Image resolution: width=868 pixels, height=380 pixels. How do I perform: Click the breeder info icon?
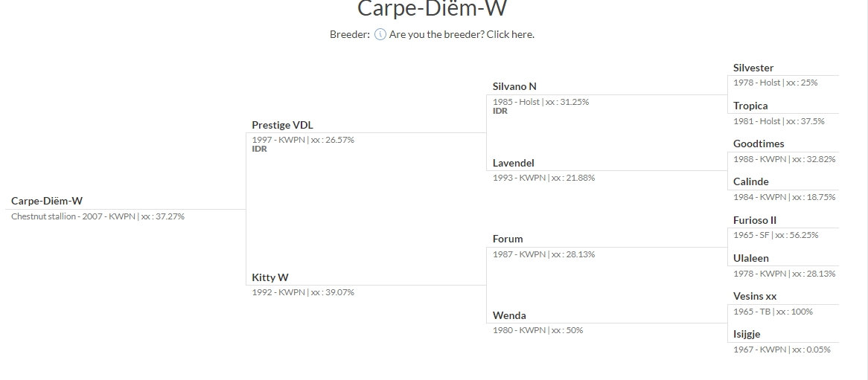click(x=380, y=34)
